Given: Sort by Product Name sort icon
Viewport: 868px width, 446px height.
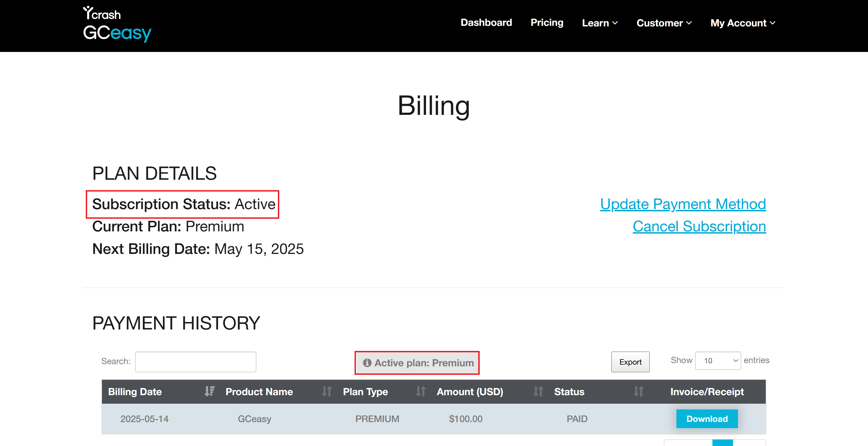Looking at the screenshot, I should click(327, 391).
